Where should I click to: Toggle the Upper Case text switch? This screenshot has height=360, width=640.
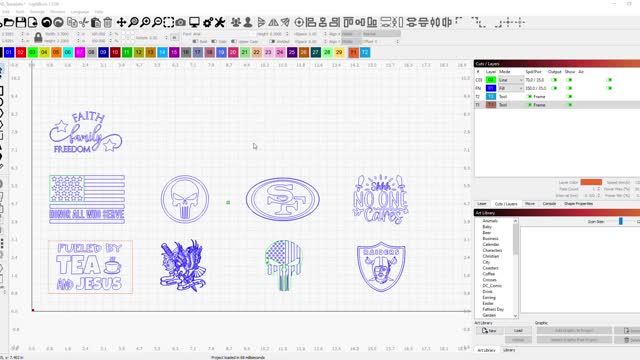[234, 42]
